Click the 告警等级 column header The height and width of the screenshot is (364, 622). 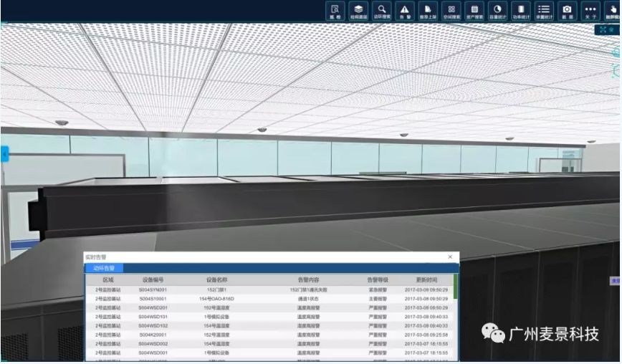378,279
